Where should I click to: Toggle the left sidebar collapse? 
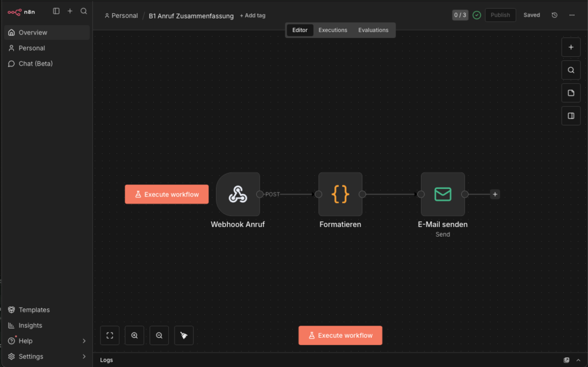click(56, 11)
